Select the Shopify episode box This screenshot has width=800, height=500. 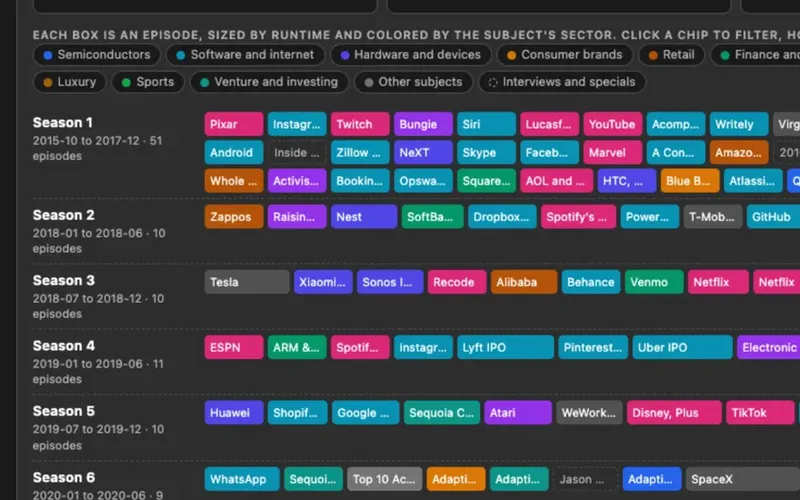click(x=297, y=413)
